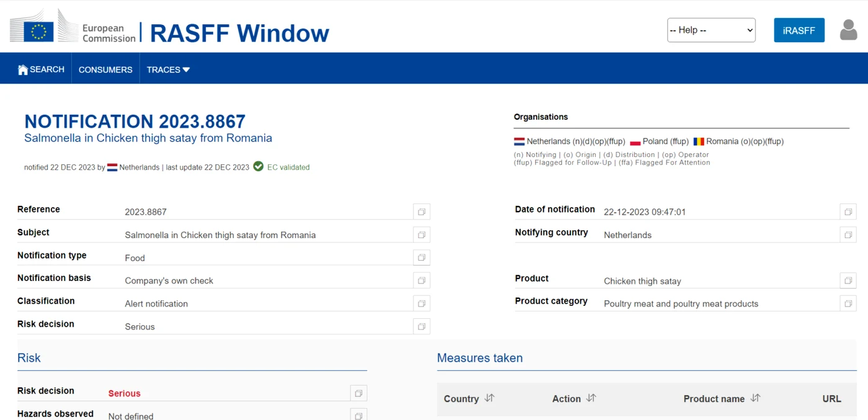
Task: Click the red Serious value text
Action: (124, 393)
